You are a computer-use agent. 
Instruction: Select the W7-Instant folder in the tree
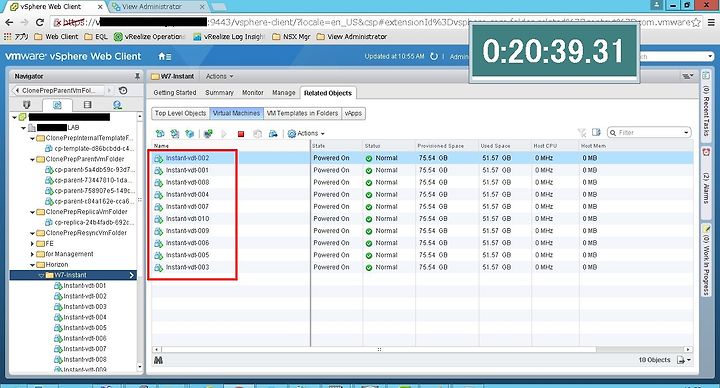click(73, 275)
